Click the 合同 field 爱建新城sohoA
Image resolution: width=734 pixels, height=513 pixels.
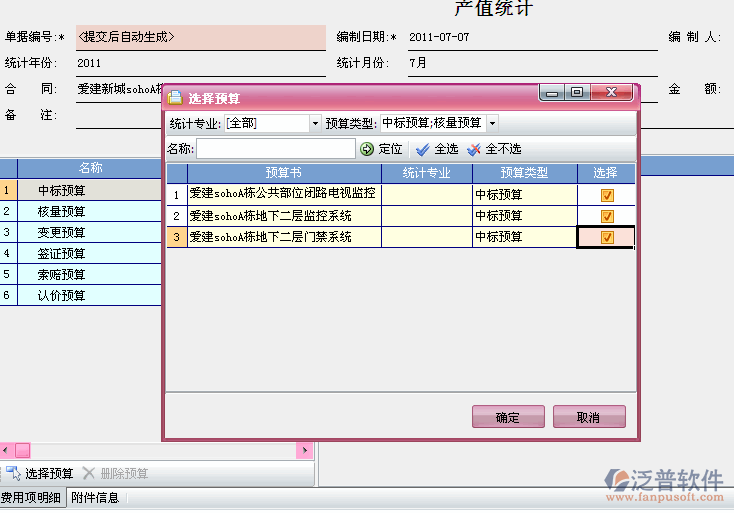119,89
